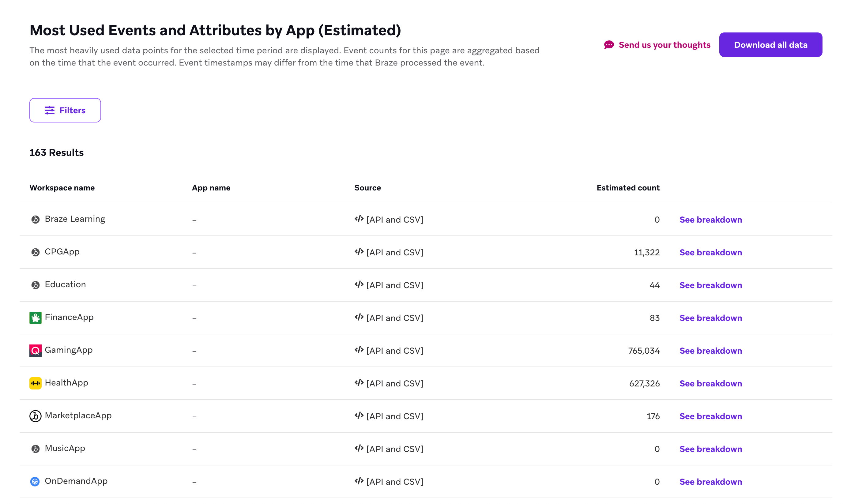
Task: Click the API code icon in HealthApp row
Action: (x=359, y=382)
